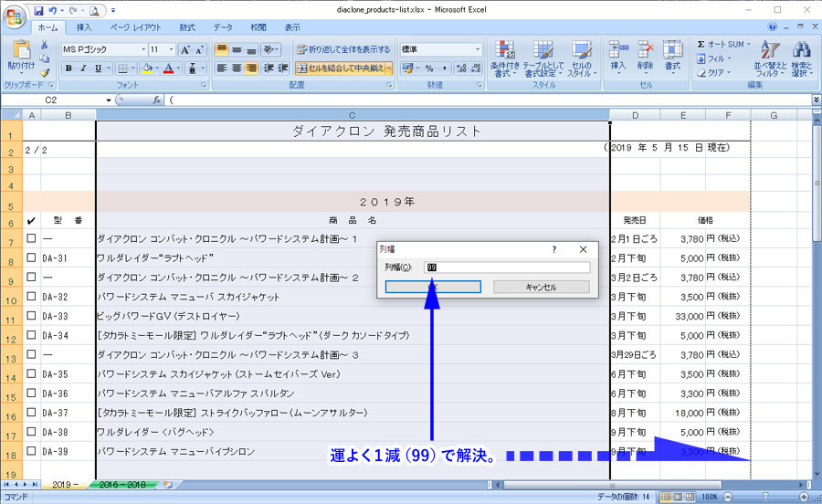
Task: Increase the font size
Action: pyautogui.click(x=185, y=50)
